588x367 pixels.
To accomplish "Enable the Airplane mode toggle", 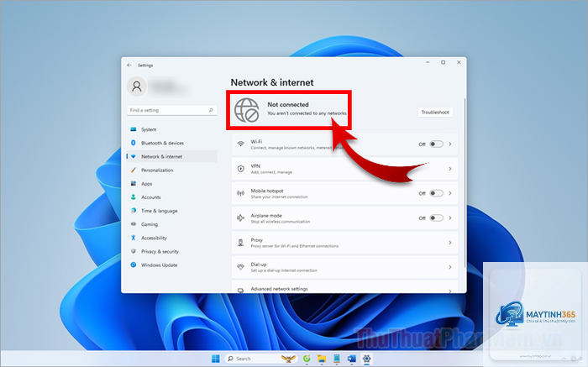I will click(436, 218).
